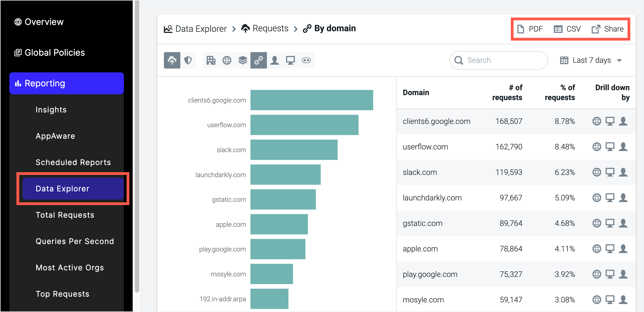Export the report as PDF
Image resolution: width=644 pixels, height=312 pixels.
[x=530, y=29]
